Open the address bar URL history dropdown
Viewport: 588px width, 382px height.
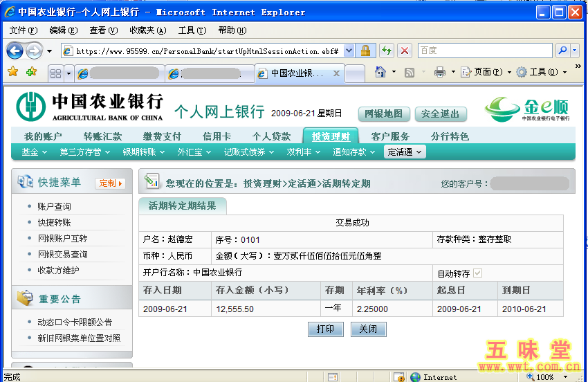pyautogui.click(x=349, y=51)
